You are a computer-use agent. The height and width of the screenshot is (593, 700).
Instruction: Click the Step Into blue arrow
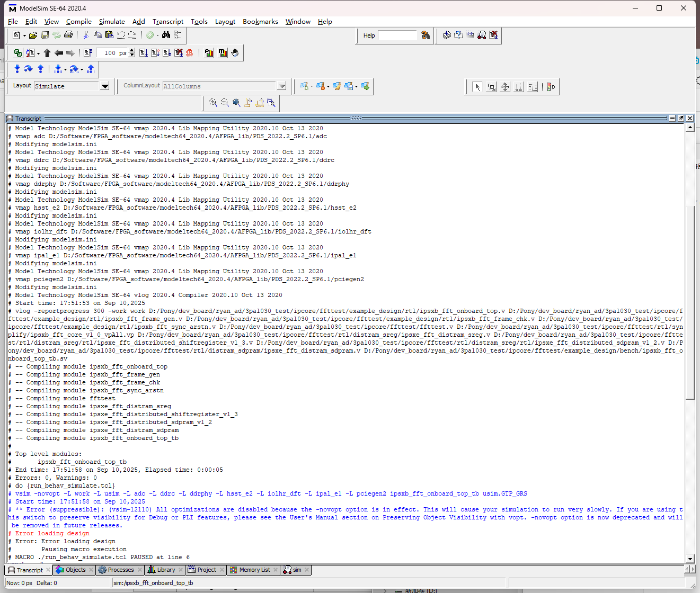[x=17, y=69]
